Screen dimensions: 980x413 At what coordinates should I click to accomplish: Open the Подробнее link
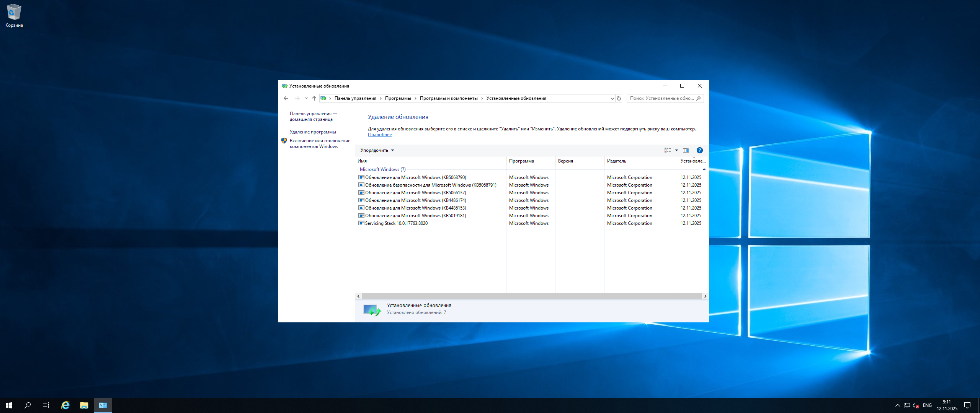click(379, 135)
